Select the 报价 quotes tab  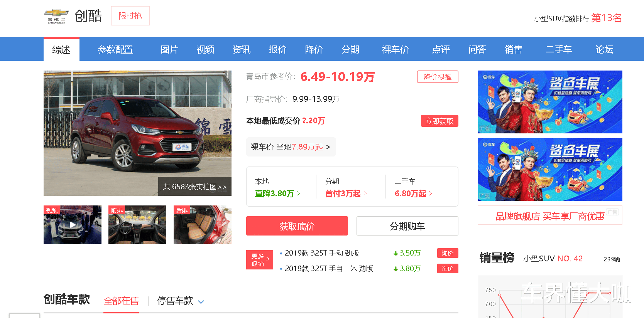tap(278, 49)
